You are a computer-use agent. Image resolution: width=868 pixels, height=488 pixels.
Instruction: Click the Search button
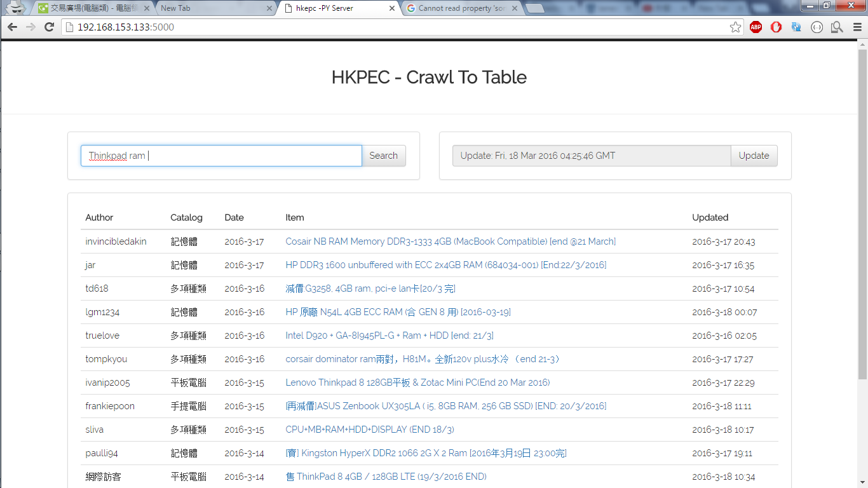[x=384, y=156]
